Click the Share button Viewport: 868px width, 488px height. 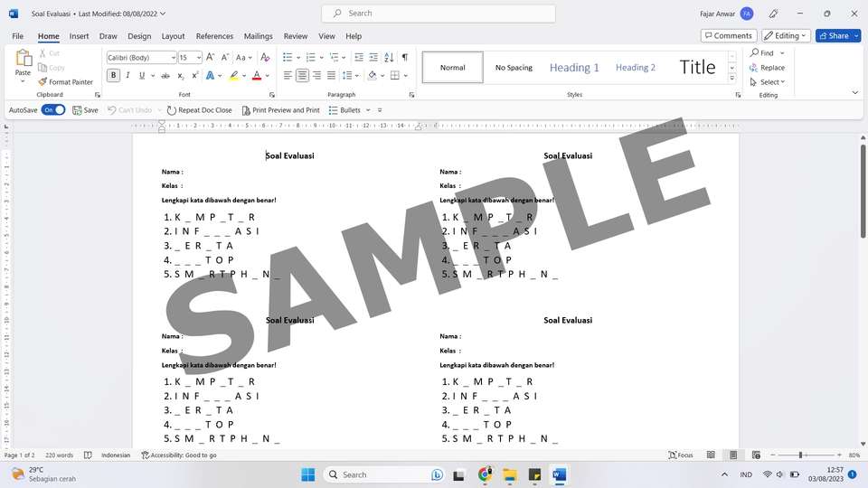(x=834, y=36)
